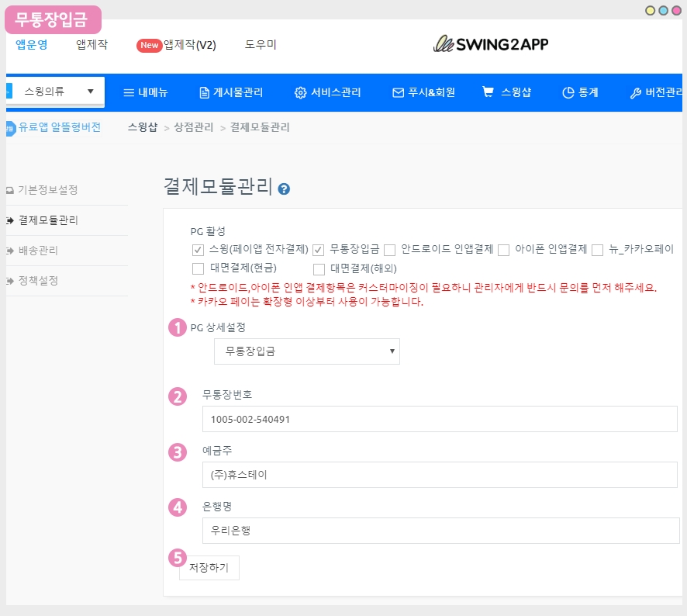Click the red New badge next to 앱제작(V2)
This screenshot has height=616, width=687.
(150, 45)
